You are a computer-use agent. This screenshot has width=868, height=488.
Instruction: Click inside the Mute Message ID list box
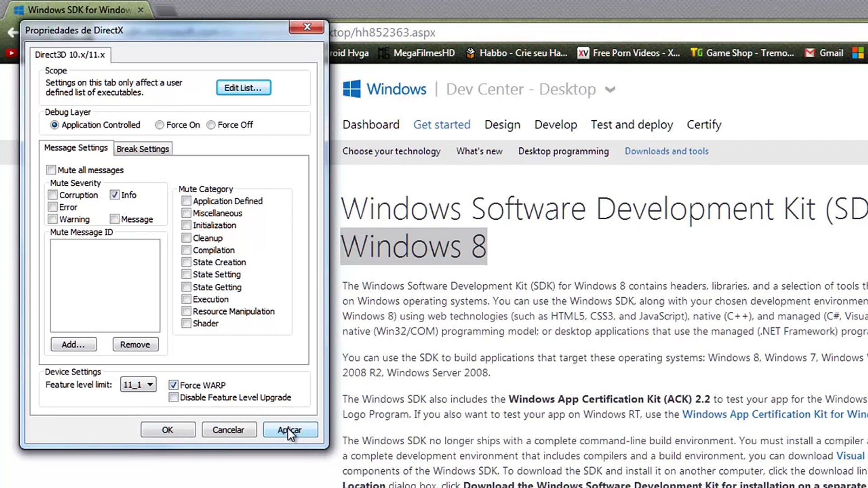(x=105, y=285)
